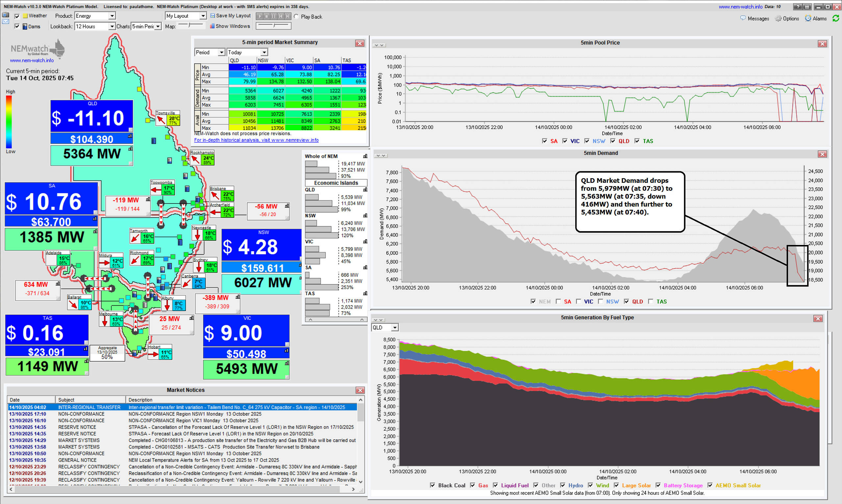Open Alarms via the clock icon
This screenshot has height=504, width=842.
point(808,18)
